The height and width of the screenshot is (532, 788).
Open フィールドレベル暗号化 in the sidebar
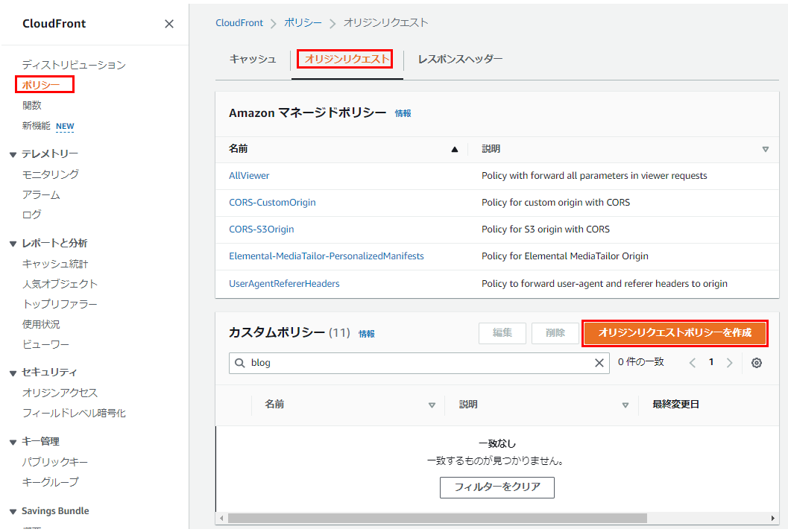[x=74, y=413]
